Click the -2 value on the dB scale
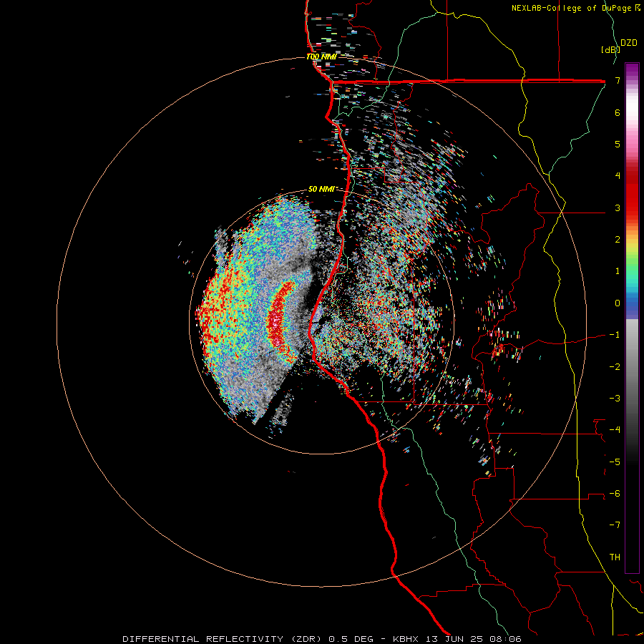The image size is (644, 644). [x=615, y=367]
